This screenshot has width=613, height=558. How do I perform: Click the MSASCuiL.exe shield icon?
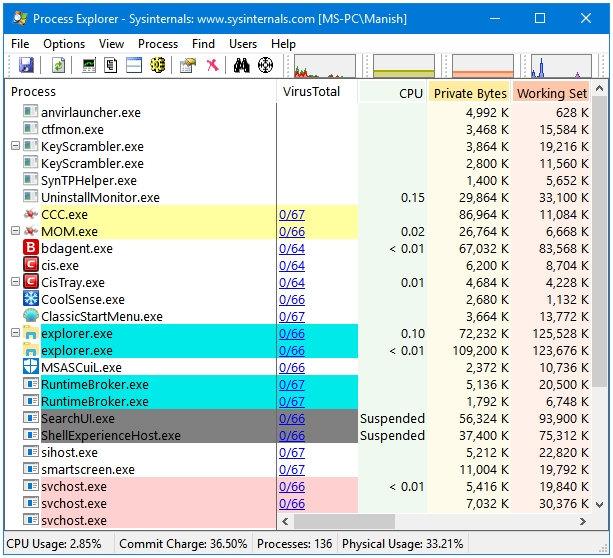[x=31, y=367]
